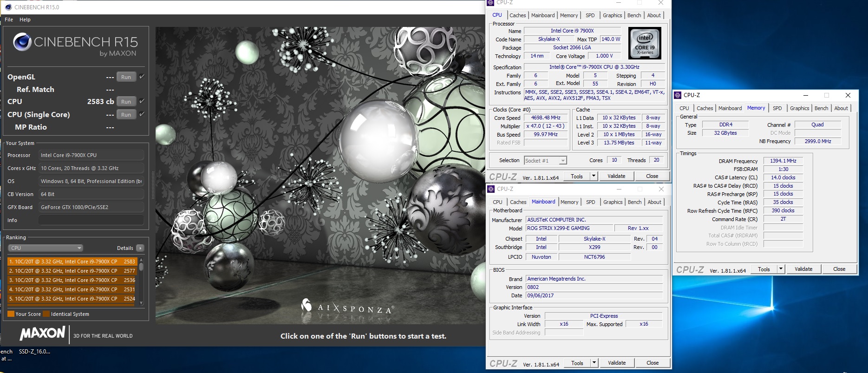Click the Identical System legend swatch
Viewport: 868px width, 373px height.
(x=46, y=314)
